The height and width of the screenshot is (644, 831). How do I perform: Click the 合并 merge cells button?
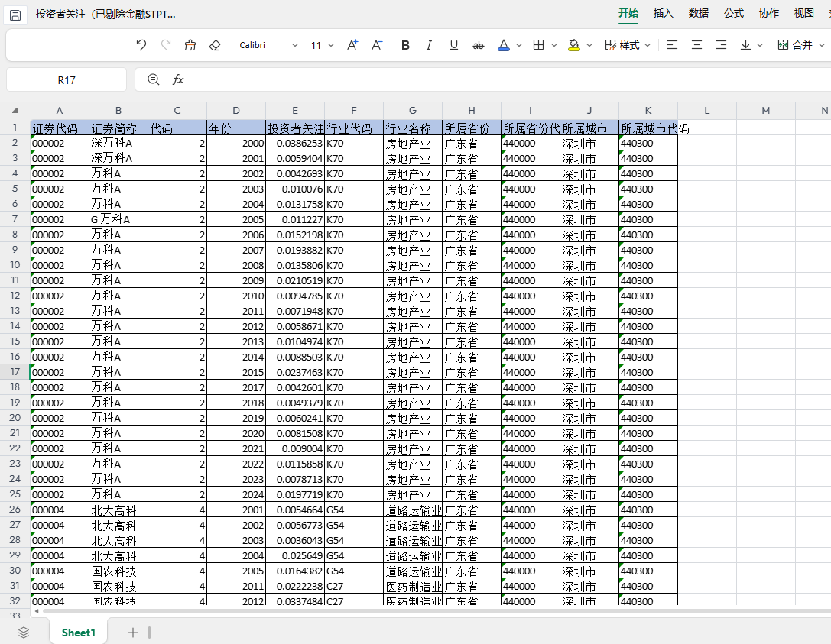coord(796,46)
